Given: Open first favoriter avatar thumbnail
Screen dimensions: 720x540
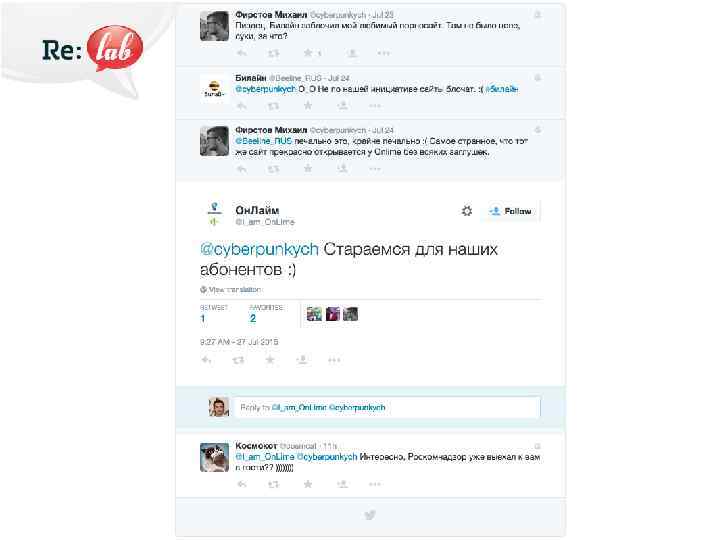Looking at the screenshot, I should (x=314, y=314).
